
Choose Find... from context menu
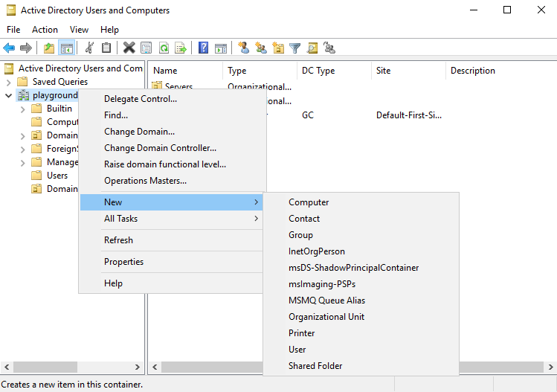[172, 115]
